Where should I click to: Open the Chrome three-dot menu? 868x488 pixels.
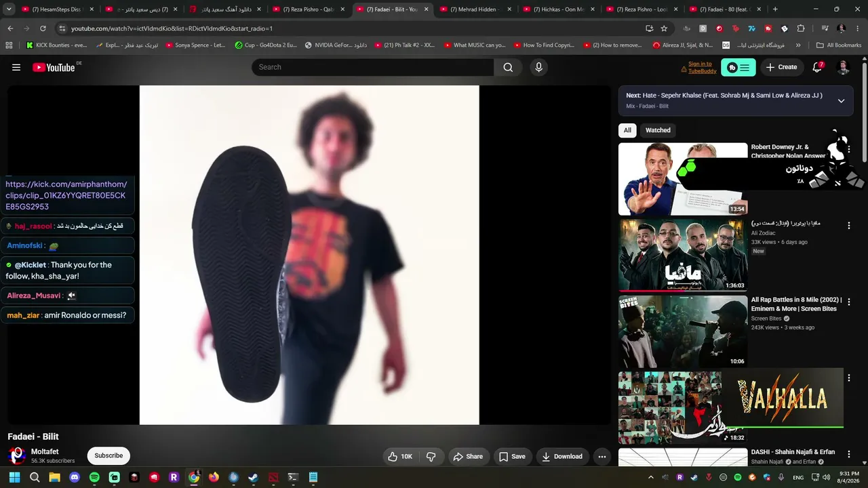click(x=858, y=28)
